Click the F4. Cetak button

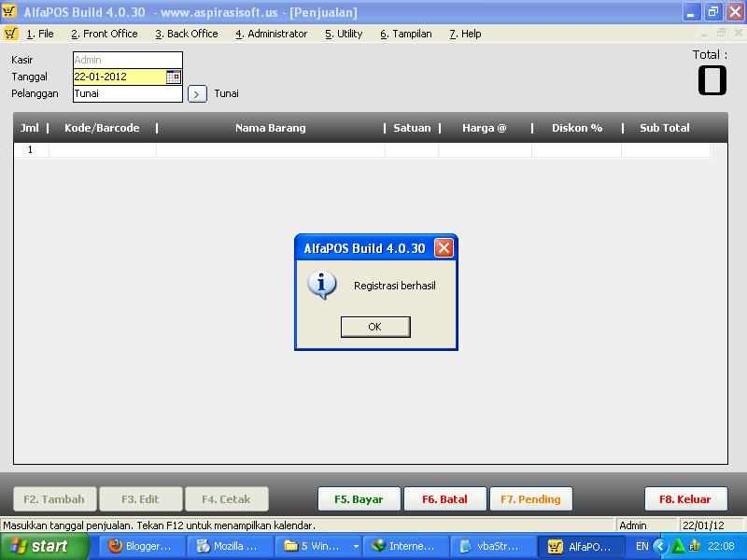(226, 499)
